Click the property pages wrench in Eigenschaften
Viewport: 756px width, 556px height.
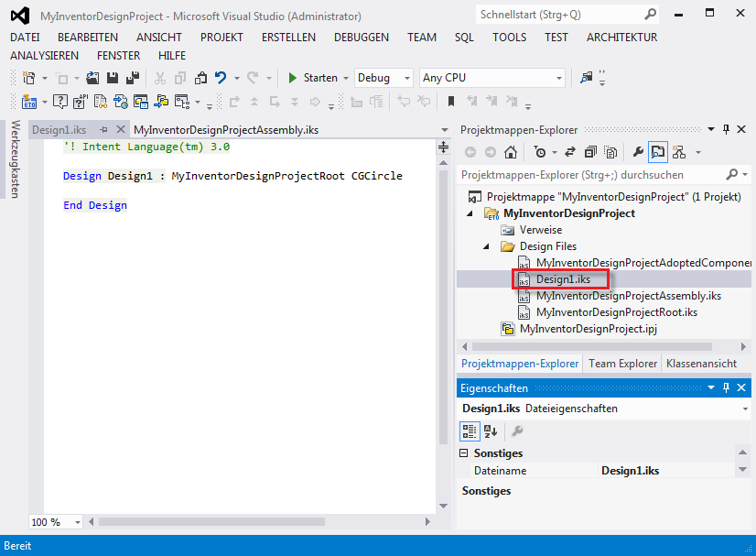pos(517,431)
